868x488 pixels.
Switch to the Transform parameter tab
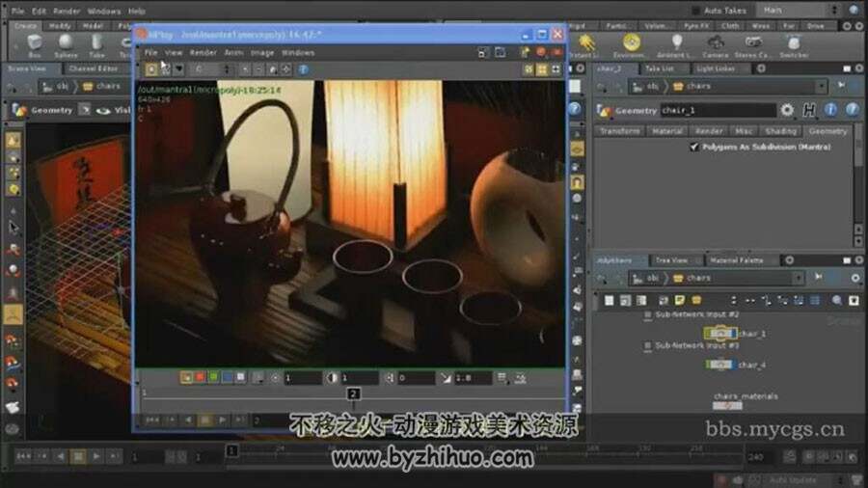(619, 131)
